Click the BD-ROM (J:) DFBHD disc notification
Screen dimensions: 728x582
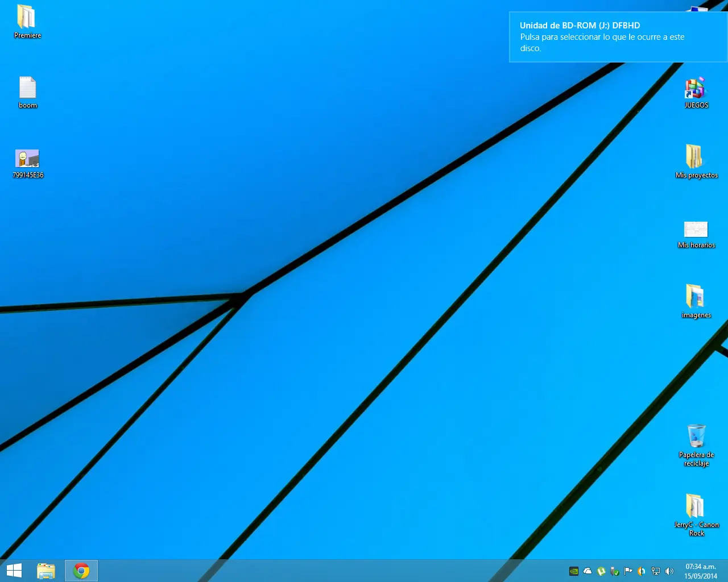618,37
